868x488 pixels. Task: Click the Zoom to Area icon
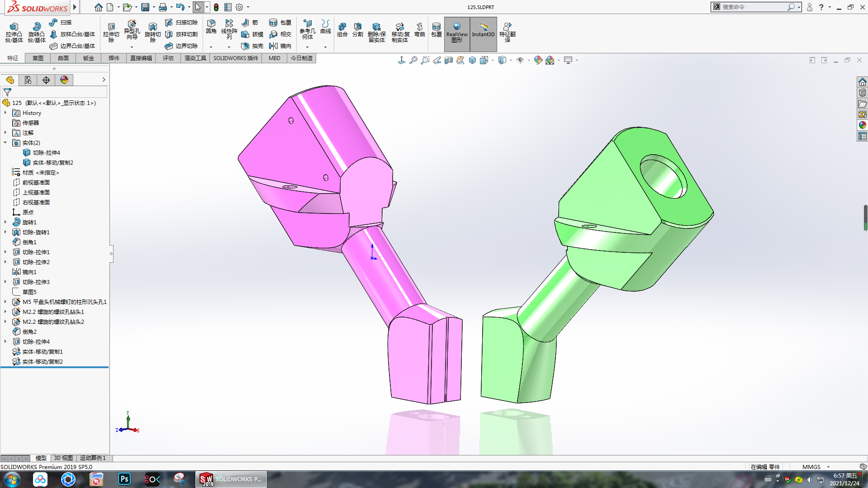[425, 60]
